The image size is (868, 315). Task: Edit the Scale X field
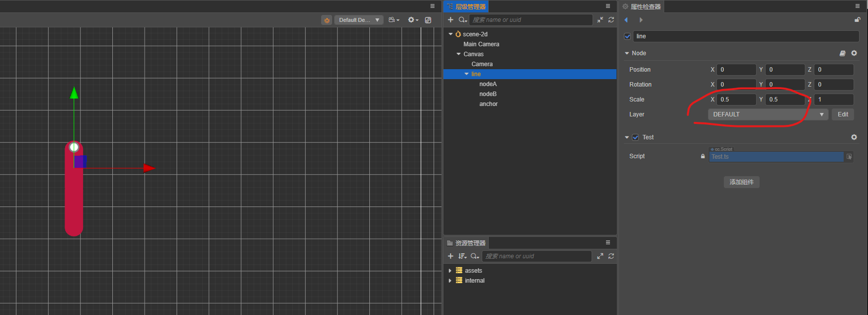click(736, 100)
